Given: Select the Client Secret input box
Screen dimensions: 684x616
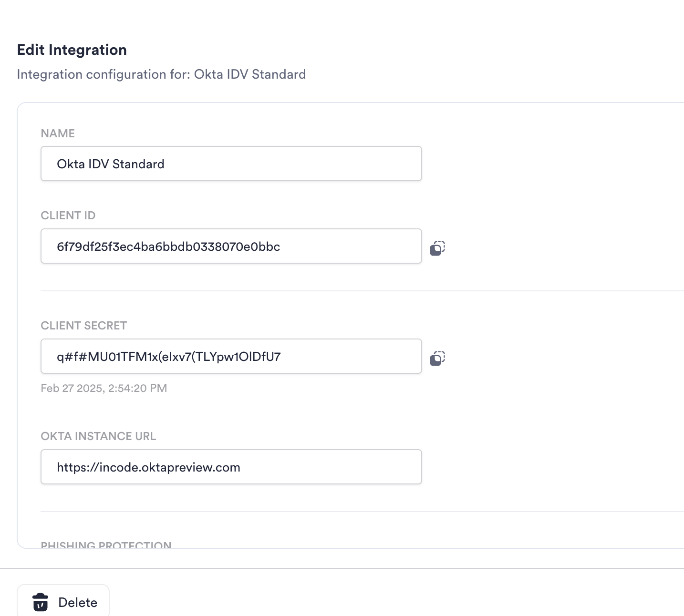Looking at the screenshot, I should point(231,356).
